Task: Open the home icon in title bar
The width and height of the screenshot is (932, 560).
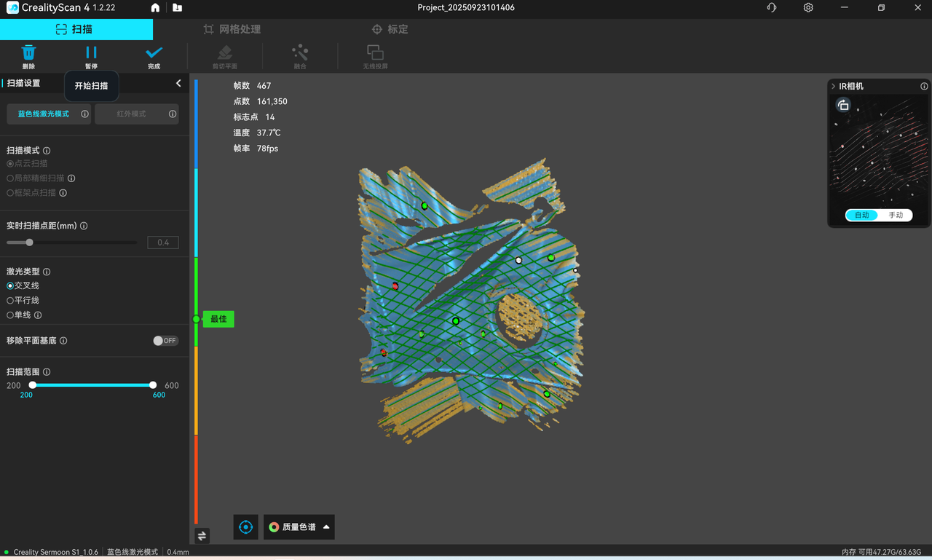Action: (155, 8)
